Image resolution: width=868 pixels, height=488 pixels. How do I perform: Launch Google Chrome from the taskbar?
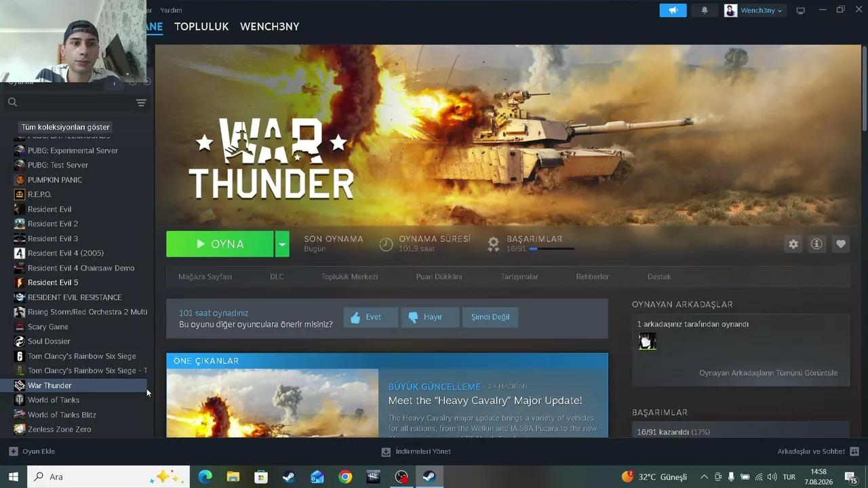(x=345, y=477)
